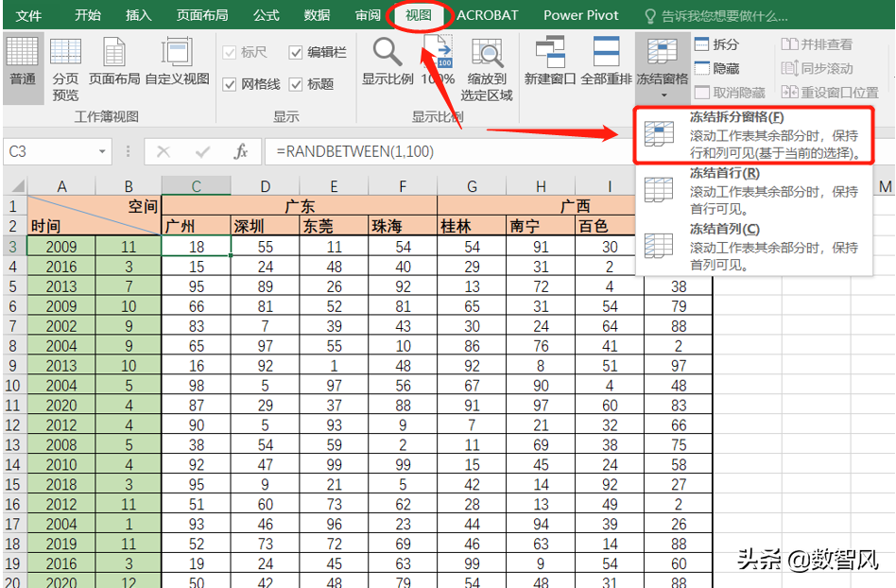
Task: Open 分页预览 view
Action: click(65, 71)
